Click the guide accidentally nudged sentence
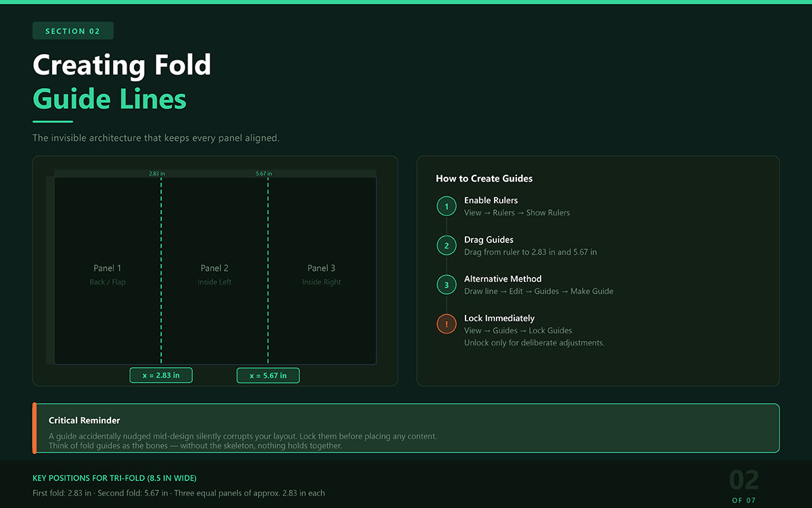This screenshot has width=812, height=508. coord(243,436)
